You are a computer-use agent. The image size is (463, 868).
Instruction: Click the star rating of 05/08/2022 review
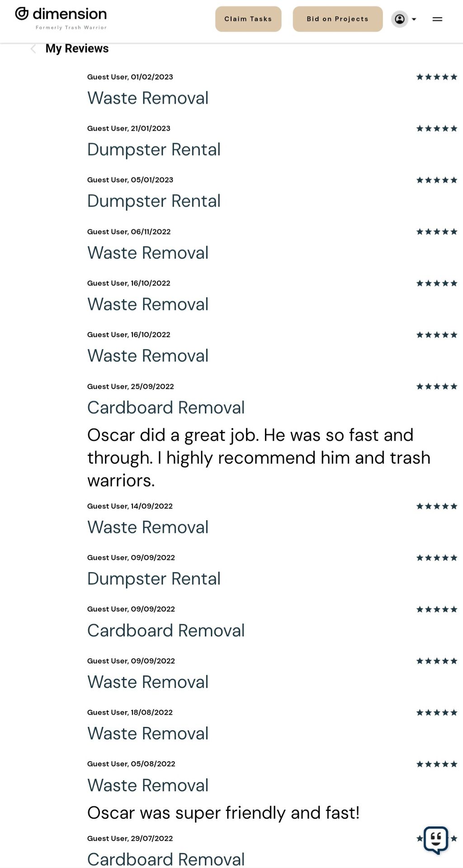(x=437, y=764)
